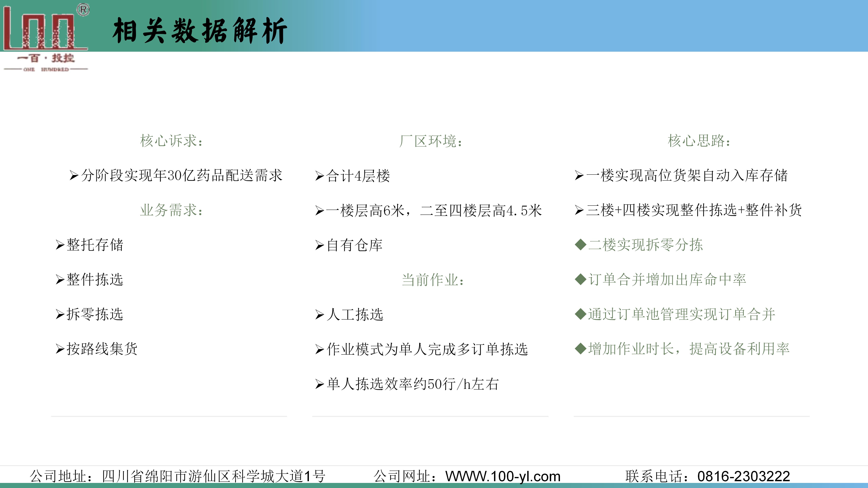Click the diamond bullet before 增加作业时长
Image resolution: width=868 pixels, height=488 pixels.
581,349
